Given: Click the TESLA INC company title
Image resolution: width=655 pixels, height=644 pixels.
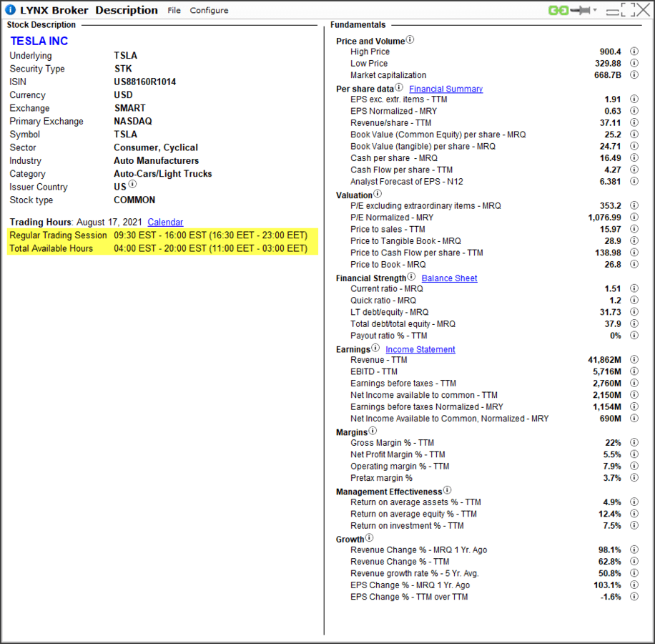Looking at the screenshot, I should point(39,42).
